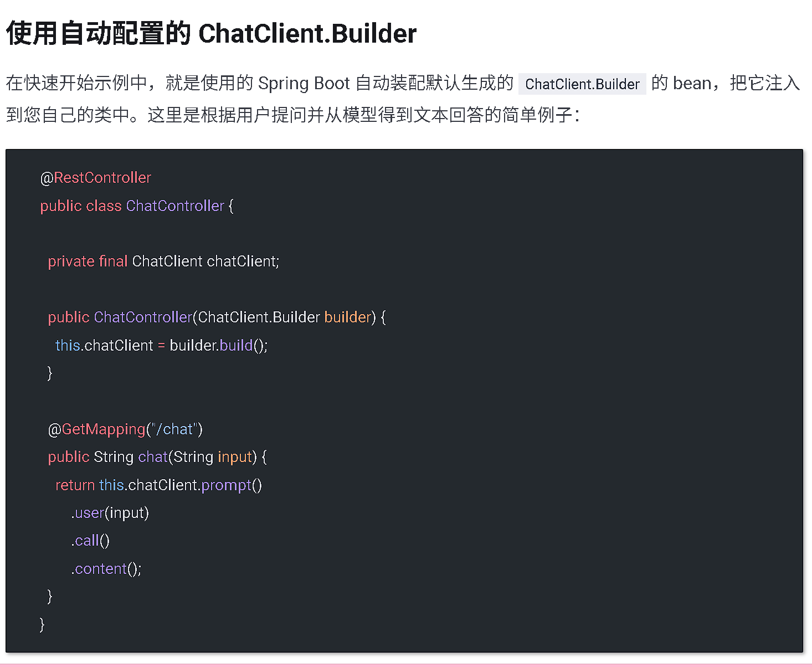Click the inline code 'ChatClient.Builder' in the paragraph
Viewport: 812px width, 667px height.
pyautogui.click(x=582, y=84)
